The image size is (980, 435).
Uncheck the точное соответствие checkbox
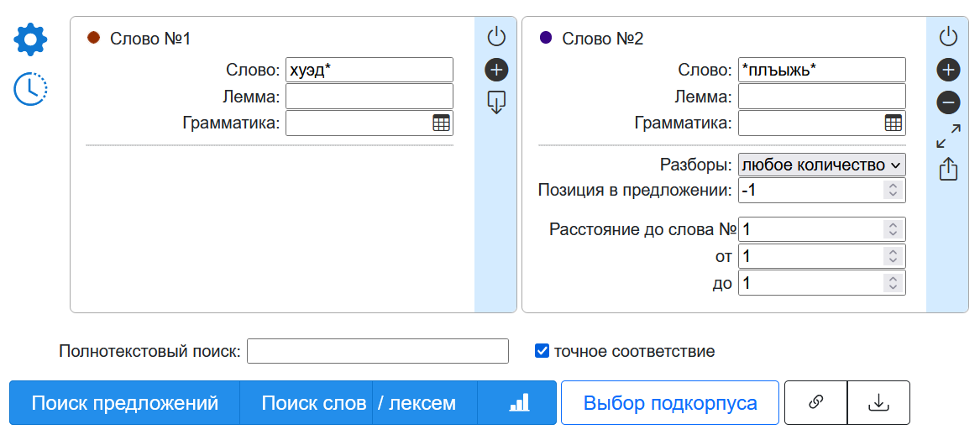pyautogui.click(x=542, y=351)
